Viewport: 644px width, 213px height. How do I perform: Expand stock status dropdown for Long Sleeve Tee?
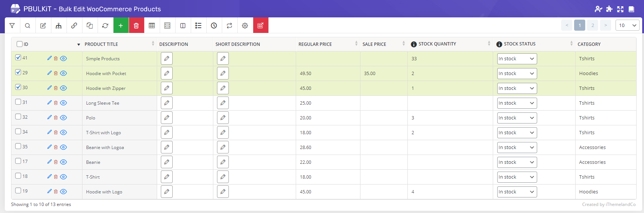516,103
